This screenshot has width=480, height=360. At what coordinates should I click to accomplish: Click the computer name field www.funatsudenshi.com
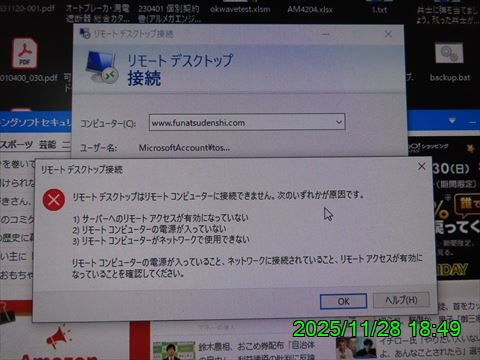click(247, 122)
